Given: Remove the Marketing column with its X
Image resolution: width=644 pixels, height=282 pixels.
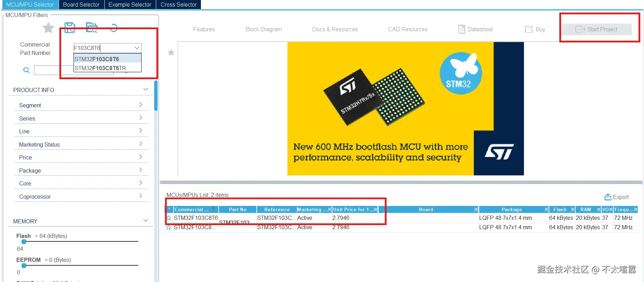Looking at the screenshot, I should click(329, 209).
